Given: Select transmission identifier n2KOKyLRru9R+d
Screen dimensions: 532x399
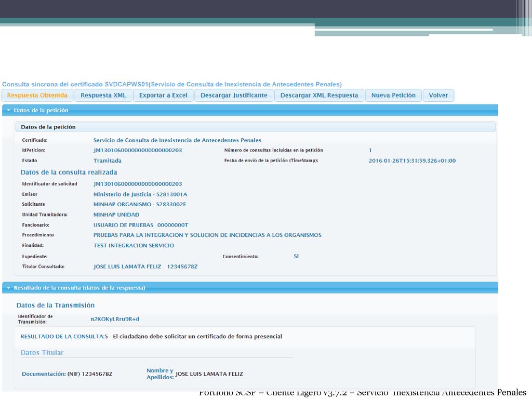Looking at the screenshot, I should 115,319.
